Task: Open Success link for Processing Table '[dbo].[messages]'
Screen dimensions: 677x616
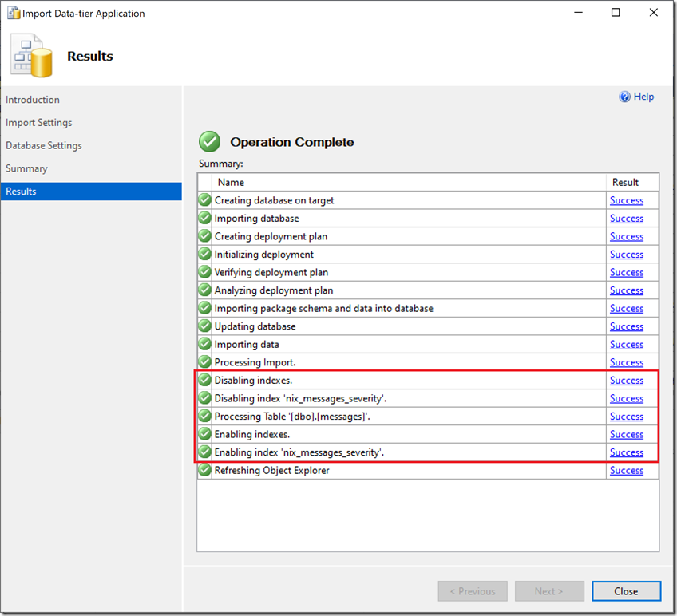Action: (x=627, y=417)
